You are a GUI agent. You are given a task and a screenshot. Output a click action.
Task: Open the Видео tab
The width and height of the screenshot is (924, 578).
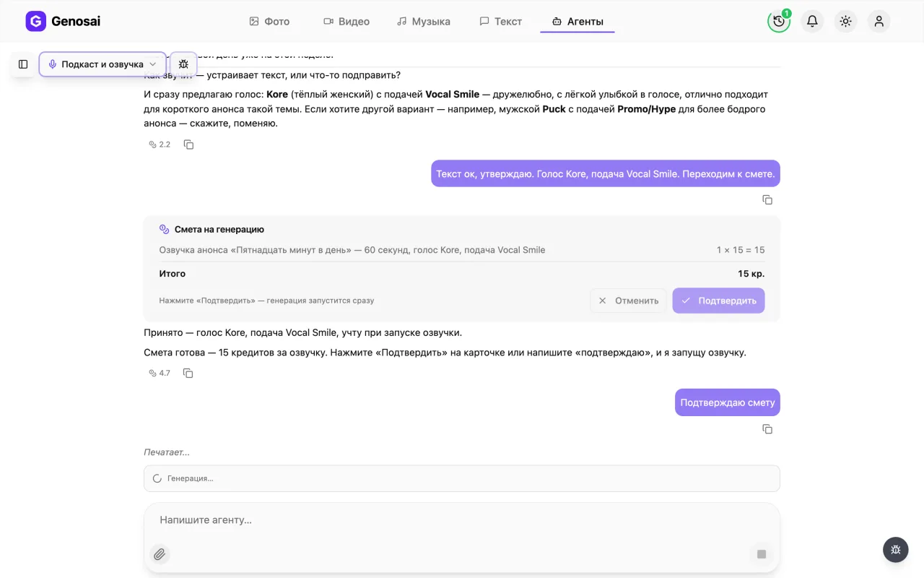point(346,22)
